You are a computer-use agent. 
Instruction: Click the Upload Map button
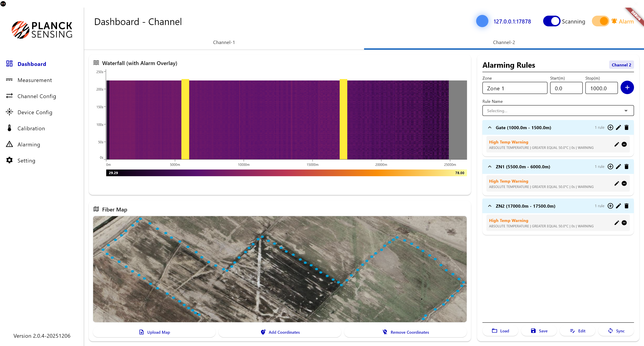tap(154, 332)
